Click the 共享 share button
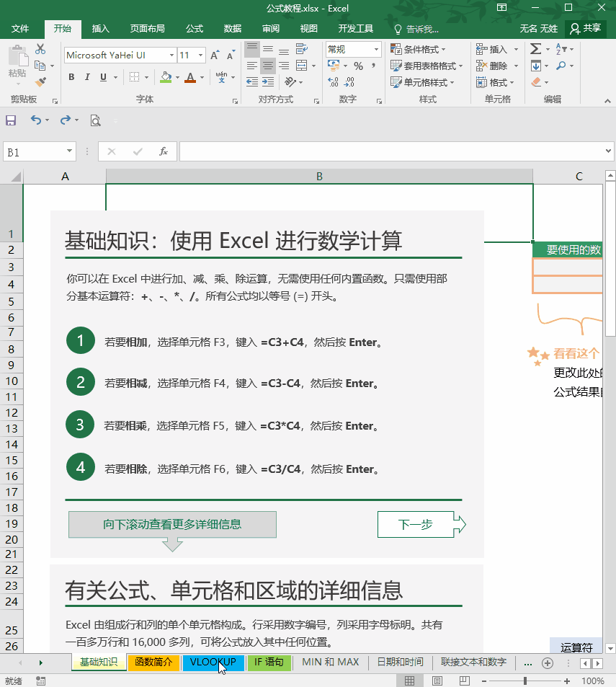 [x=585, y=29]
